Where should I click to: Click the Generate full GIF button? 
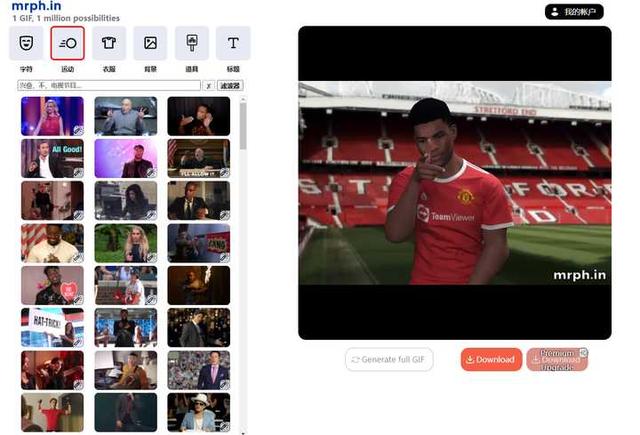(389, 360)
